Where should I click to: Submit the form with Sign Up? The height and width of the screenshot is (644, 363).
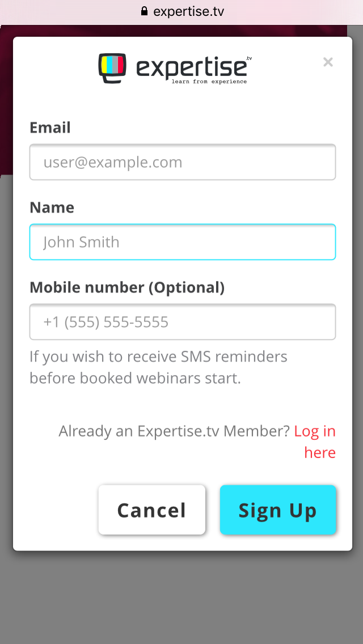277,510
